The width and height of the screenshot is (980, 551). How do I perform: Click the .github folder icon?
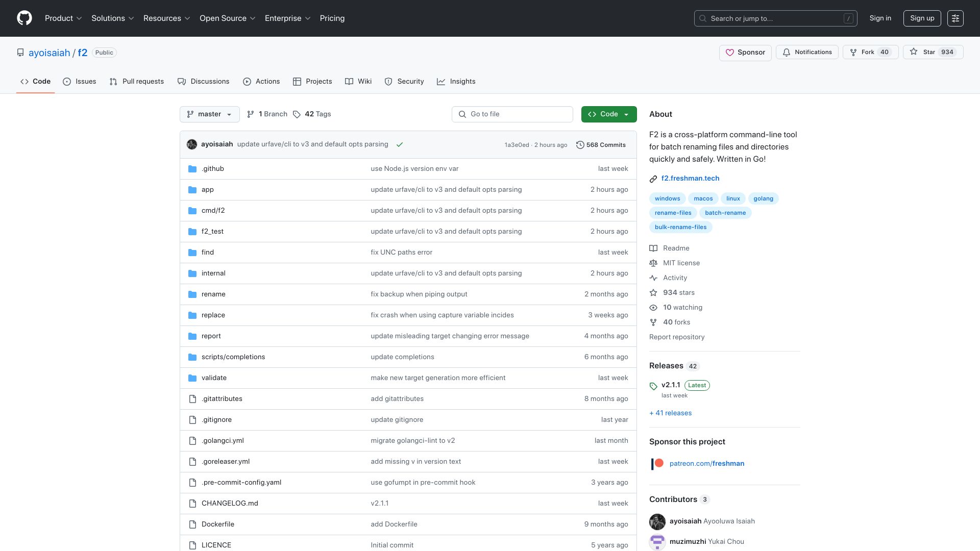pyautogui.click(x=192, y=169)
